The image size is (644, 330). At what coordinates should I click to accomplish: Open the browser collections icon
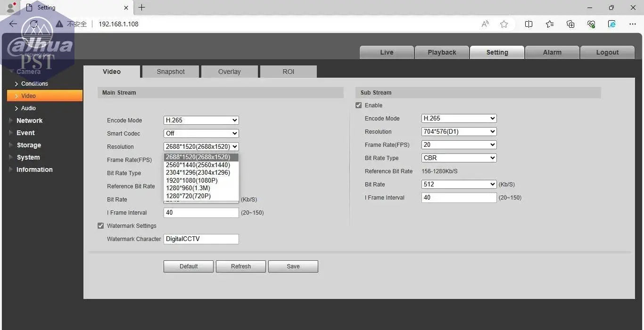pyautogui.click(x=570, y=24)
